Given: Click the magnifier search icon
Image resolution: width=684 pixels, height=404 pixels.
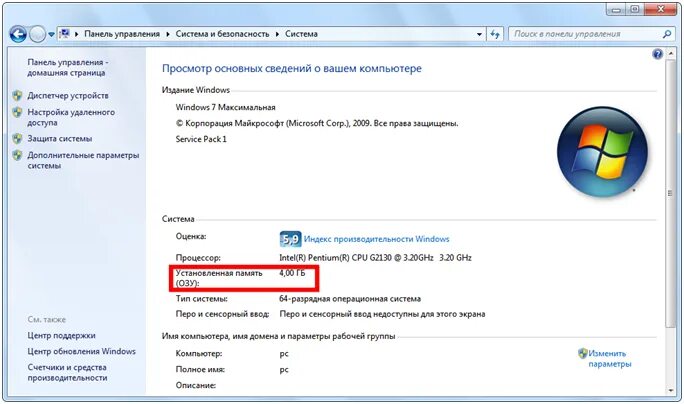Looking at the screenshot, I should (x=667, y=34).
